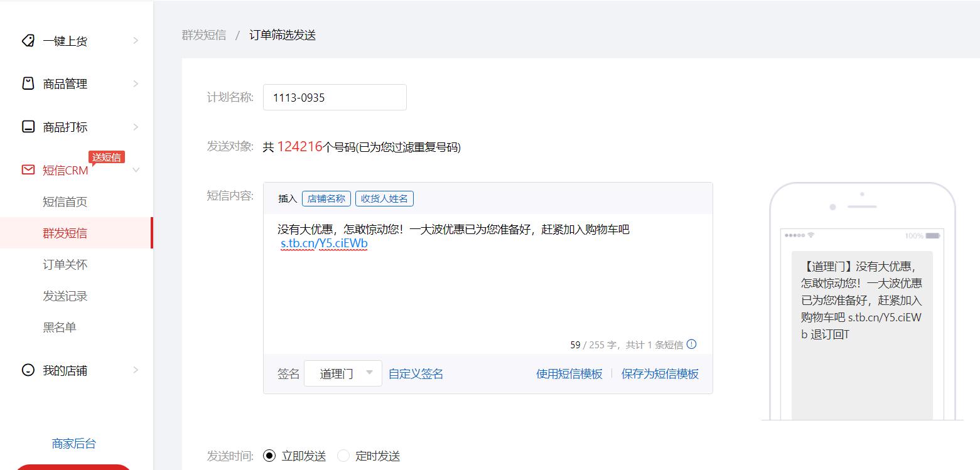Click the character count info icon

click(691, 344)
